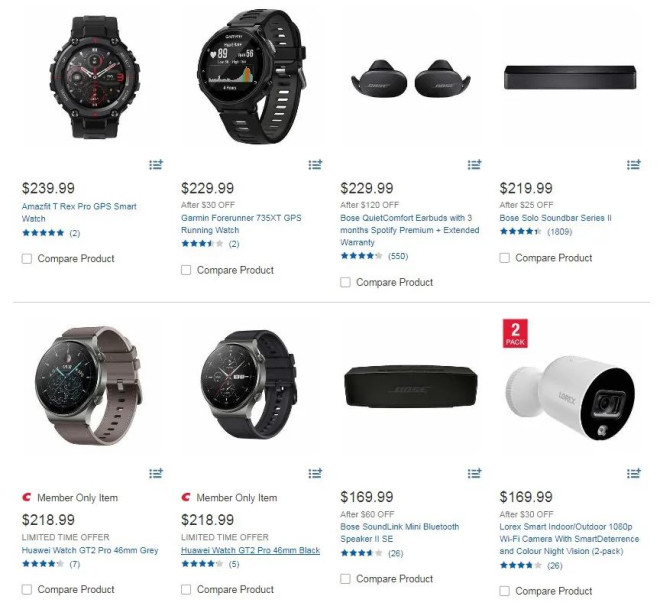This screenshot has width=660, height=606.
Task: Tick Compare Product for Garmin Forerunner
Action: (186, 270)
